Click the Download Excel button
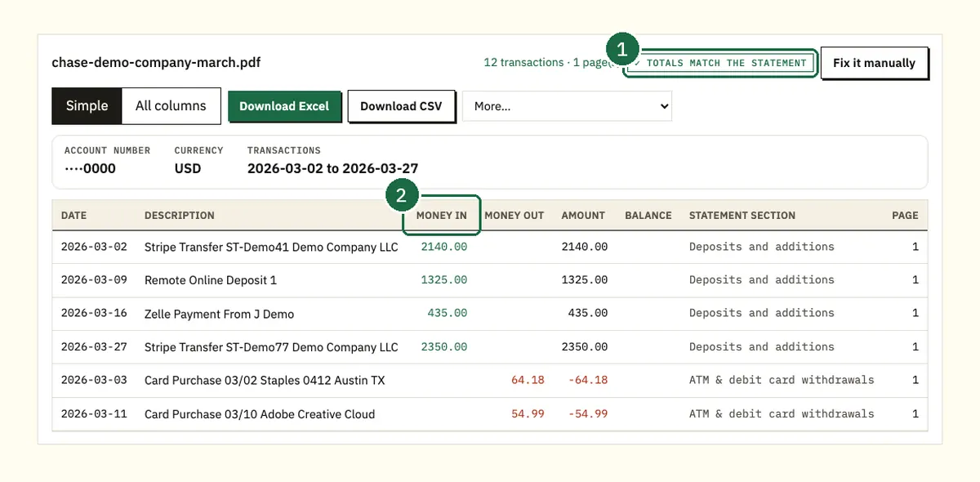Screen dimensions: 980x482 (284, 106)
